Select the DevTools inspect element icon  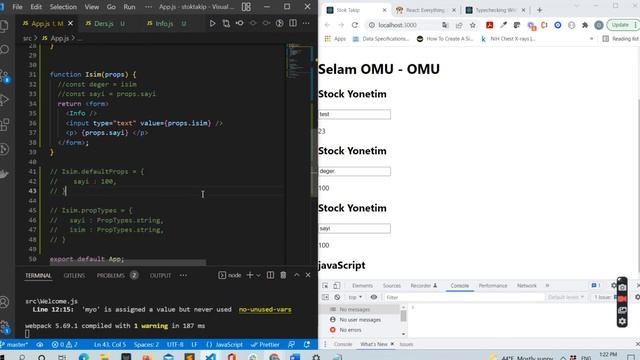(325, 286)
